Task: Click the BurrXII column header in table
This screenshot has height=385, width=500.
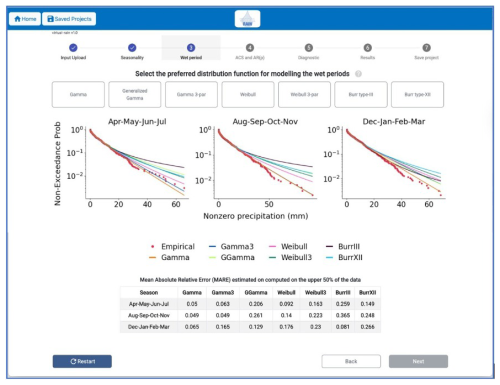Action: pos(367,293)
